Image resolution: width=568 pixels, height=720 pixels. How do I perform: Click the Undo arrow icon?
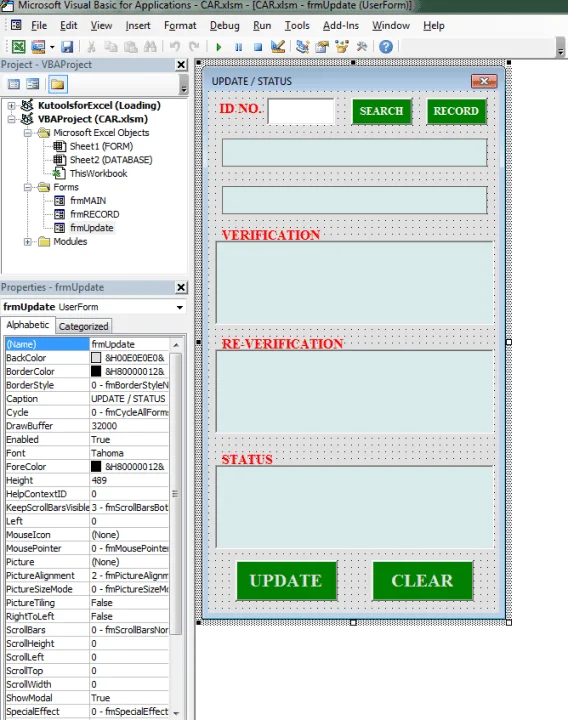[x=174, y=47]
